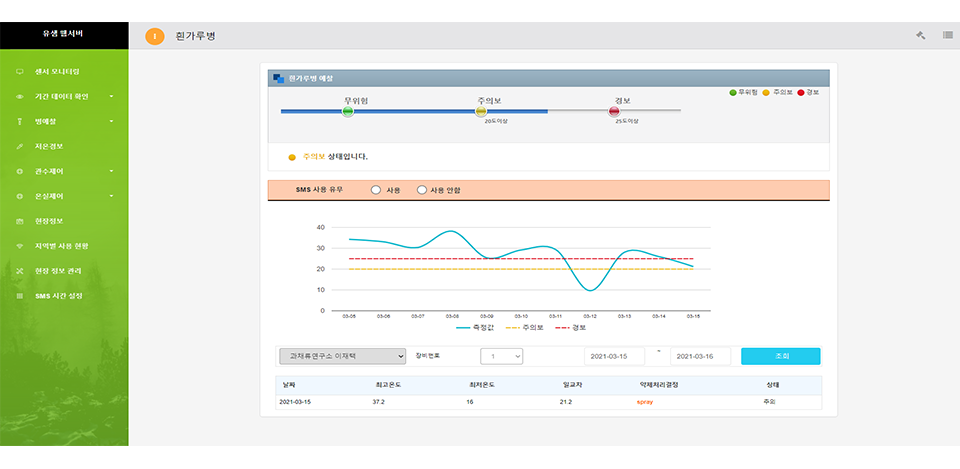Click the gear icon beside 관수제어
This screenshot has height=469, width=960.
20,171
